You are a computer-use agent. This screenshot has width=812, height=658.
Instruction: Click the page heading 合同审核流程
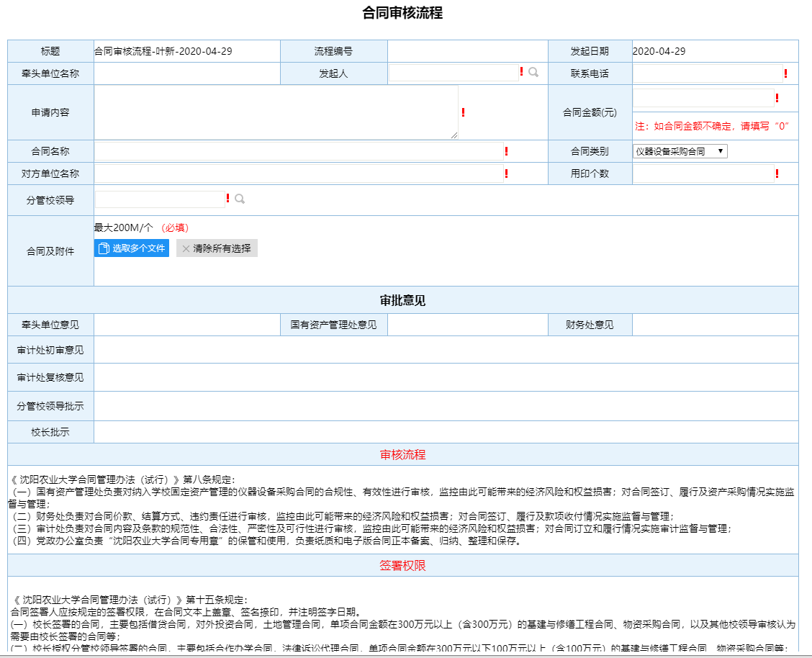(402, 12)
